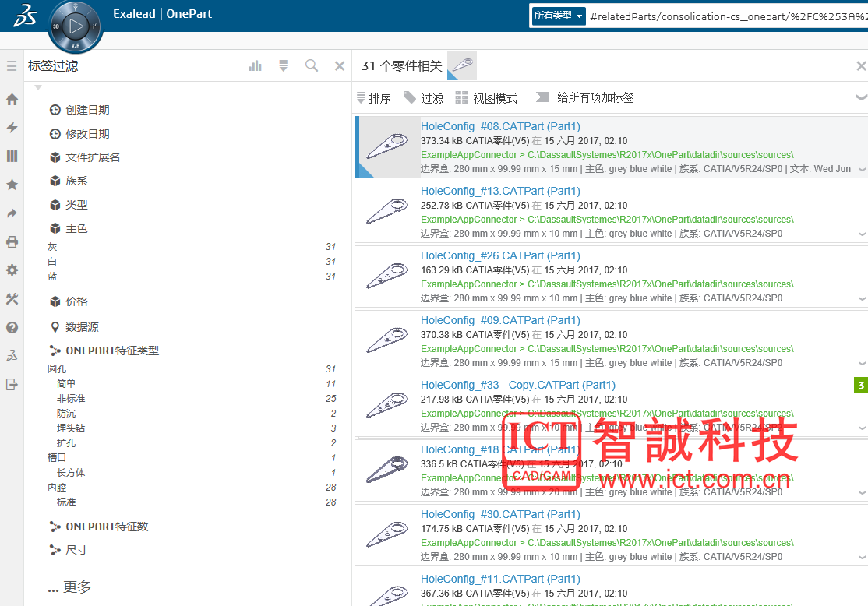Expand the results toolbar chevron
868x606 pixels.
(x=861, y=97)
